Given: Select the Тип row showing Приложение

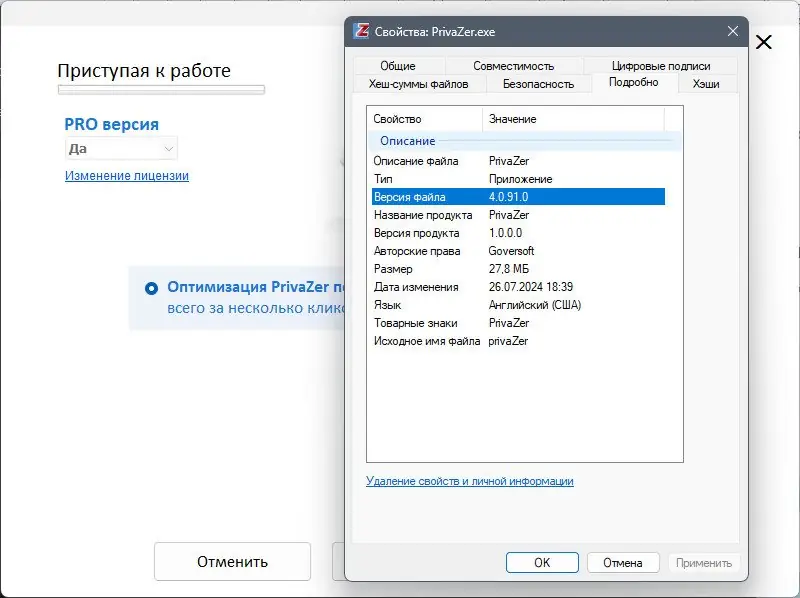Looking at the screenshot, I should click(518, 179).
